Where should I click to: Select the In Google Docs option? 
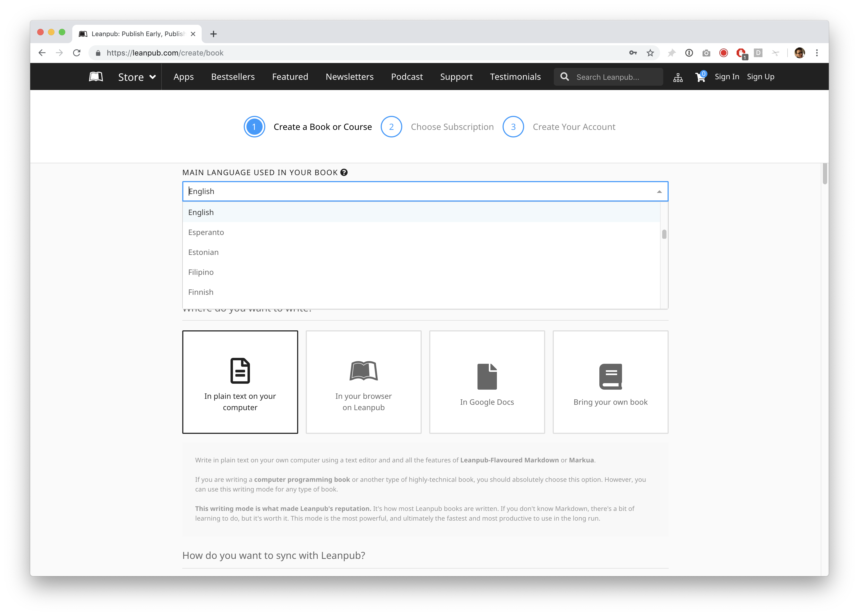[x=487, y=382]
